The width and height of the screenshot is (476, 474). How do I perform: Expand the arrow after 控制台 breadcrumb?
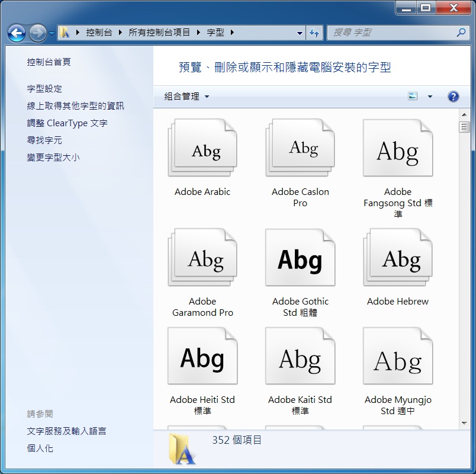point(121,32)
